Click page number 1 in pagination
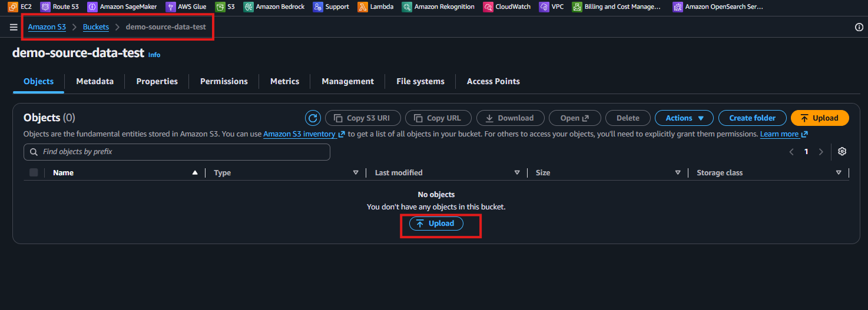Screen dimensions: 868x310 point(807,152)
